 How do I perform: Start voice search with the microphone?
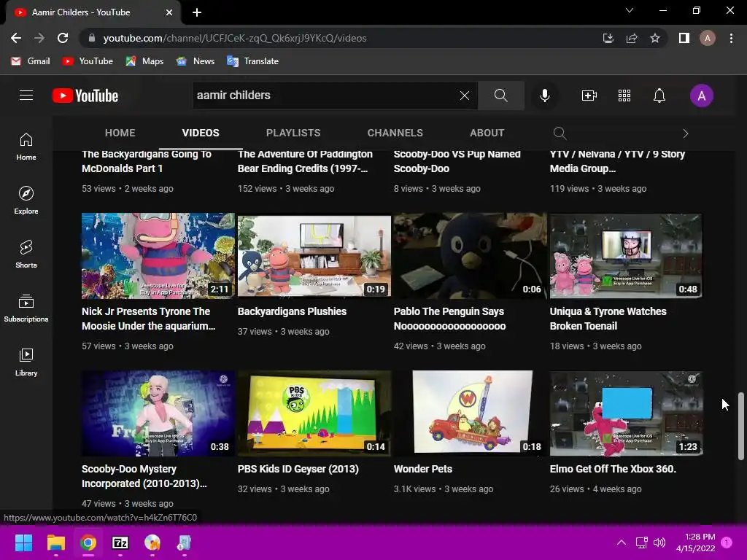[544, 96]
